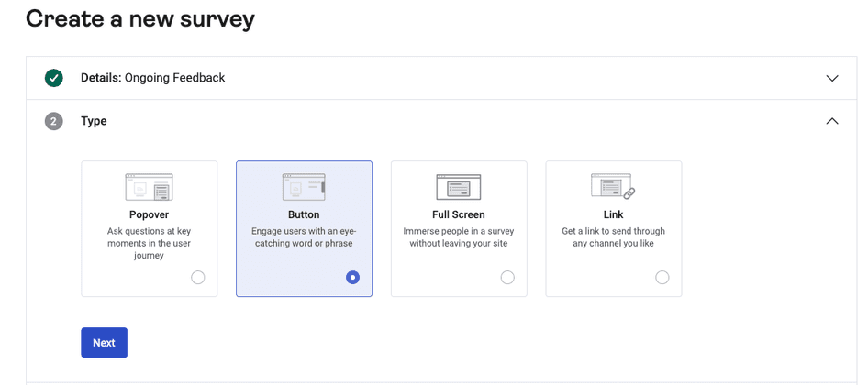Collapse the Type section chevron
The width and height of the screenshot is (868, 385).
coord(832,121)
